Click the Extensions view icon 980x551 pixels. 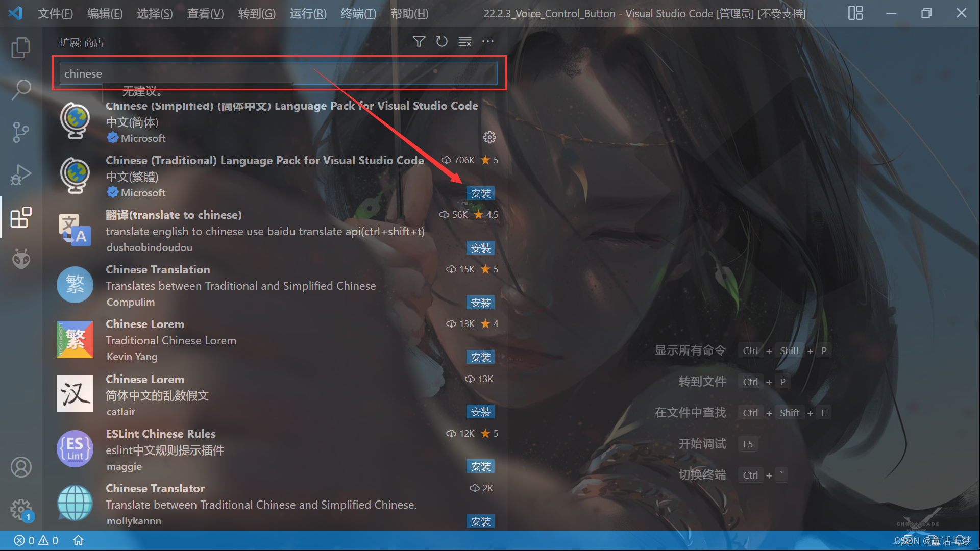click(20, 217)
